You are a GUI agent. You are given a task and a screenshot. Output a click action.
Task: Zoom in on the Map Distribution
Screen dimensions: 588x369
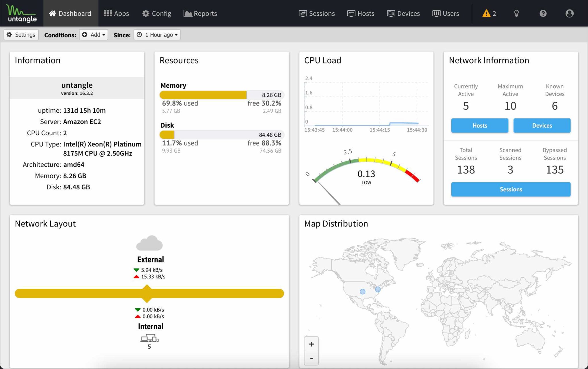click(x=311, y=344)
